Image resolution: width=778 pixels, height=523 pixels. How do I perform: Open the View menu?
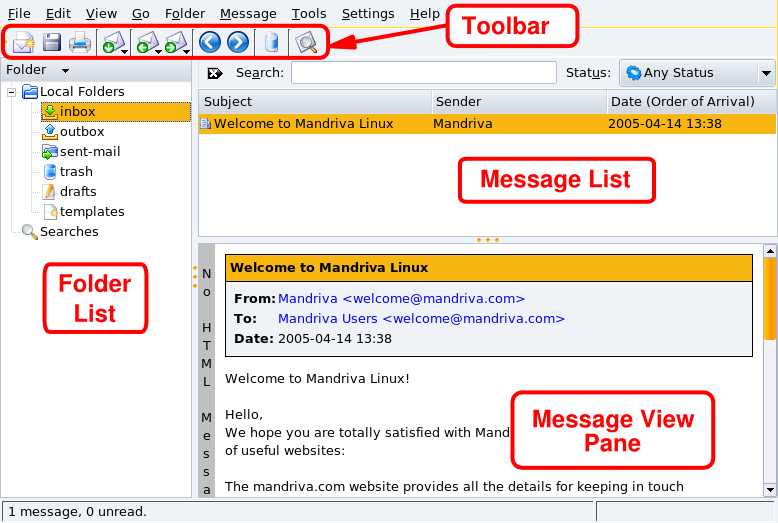pyautogui.click(x=101, y=14)
